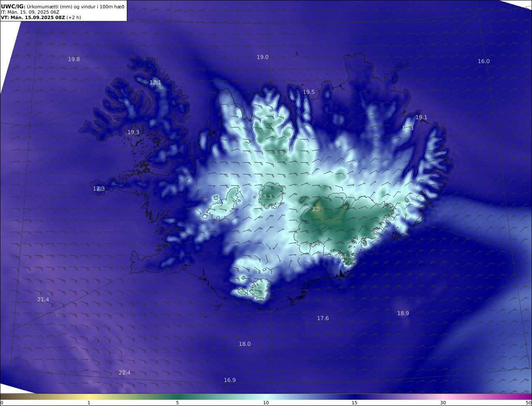
Task: Click the map value 19.0
Action: pos(262,57)
